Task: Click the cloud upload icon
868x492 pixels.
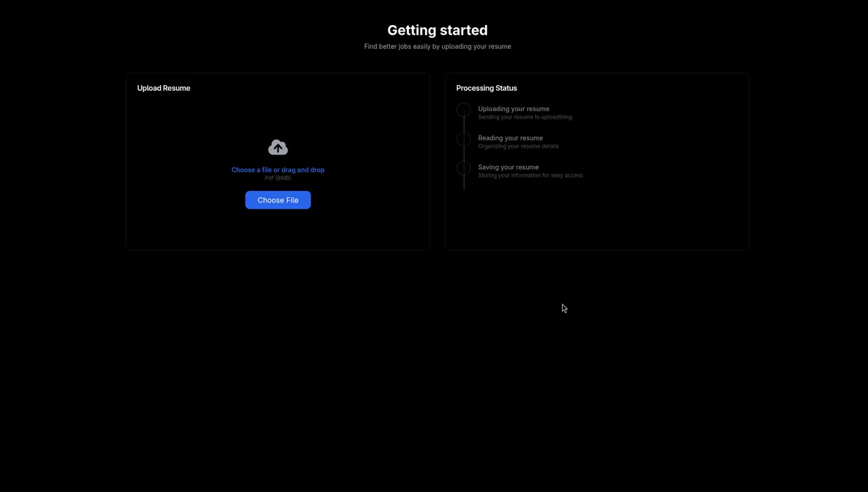Action: (278, 147)
